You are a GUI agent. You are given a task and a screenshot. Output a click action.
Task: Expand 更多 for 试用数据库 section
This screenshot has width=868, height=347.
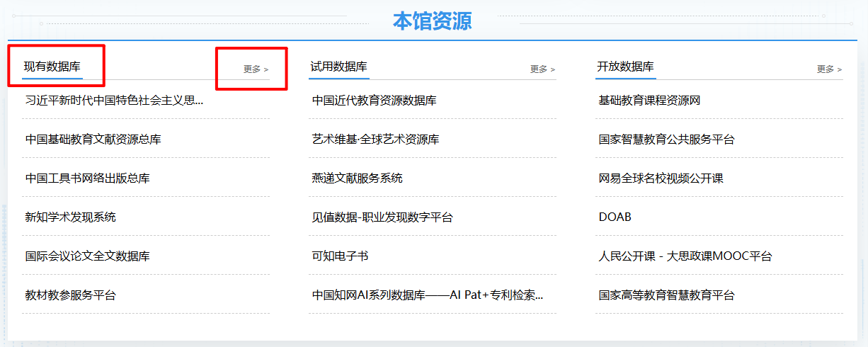point(542,69)
